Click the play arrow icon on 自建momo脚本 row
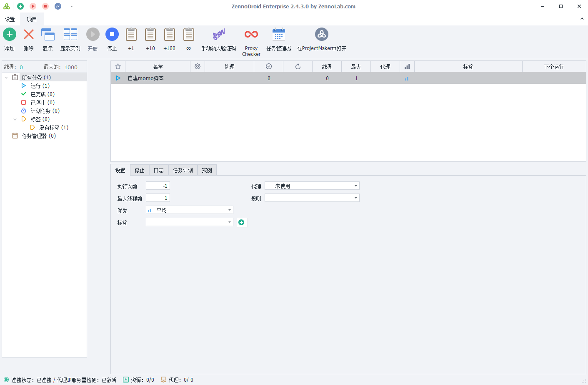This screenshot has height=385, width=588. (118, 78)
